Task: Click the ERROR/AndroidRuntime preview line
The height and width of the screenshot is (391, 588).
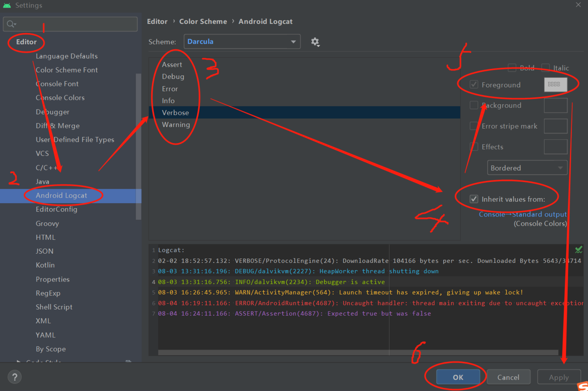Action: 370,303
